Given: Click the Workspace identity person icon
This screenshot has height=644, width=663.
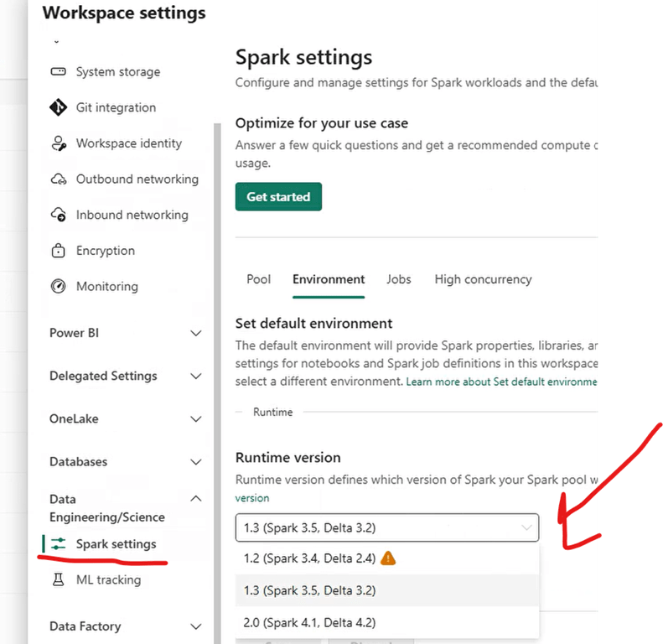Looking at the screenshot, I should 59,143.
